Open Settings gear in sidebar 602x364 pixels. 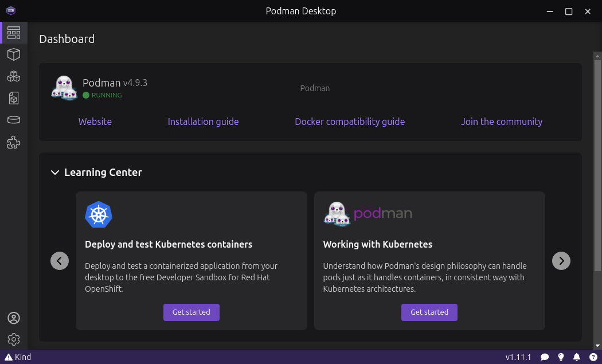click(14, 339)
